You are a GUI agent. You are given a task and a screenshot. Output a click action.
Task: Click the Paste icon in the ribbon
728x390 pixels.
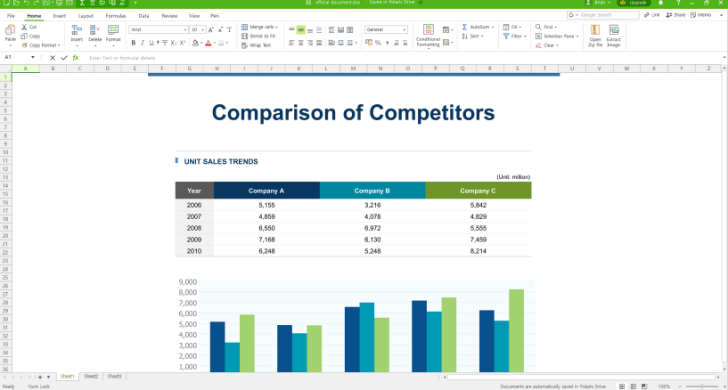click(x=10, y=31)
